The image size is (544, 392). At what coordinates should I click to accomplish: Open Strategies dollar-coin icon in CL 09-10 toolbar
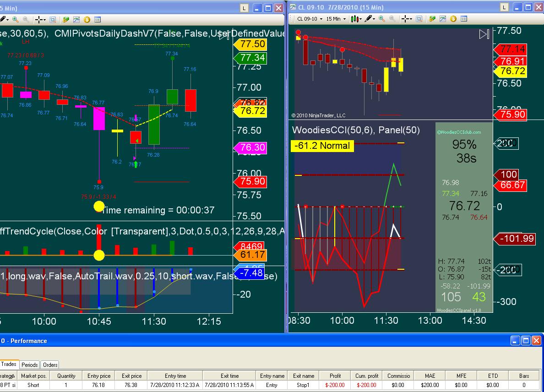pyautogui.click(x=453, y=19)
